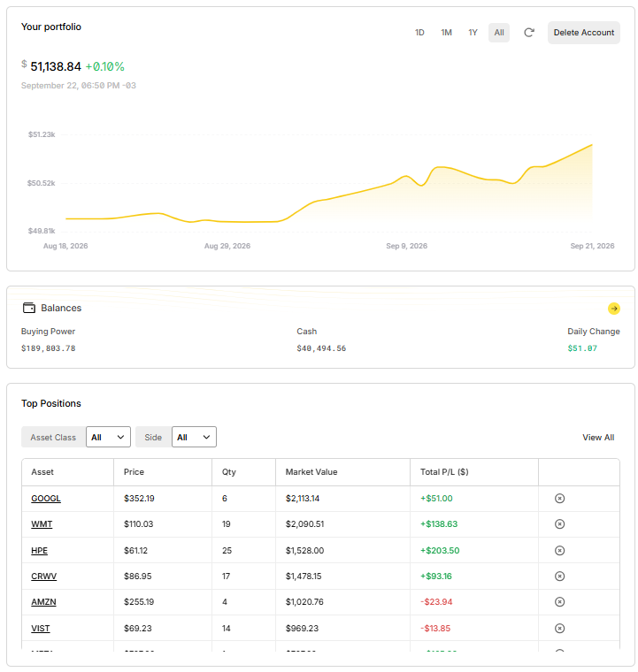Close the WMT position
This screenshot has width=638, height=672.
[559, 523]
